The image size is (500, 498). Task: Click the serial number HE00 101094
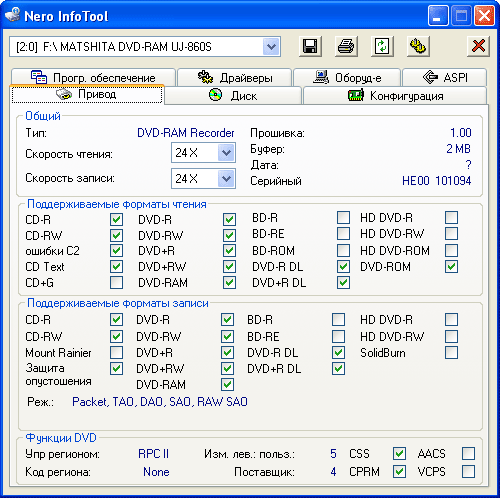437,181
